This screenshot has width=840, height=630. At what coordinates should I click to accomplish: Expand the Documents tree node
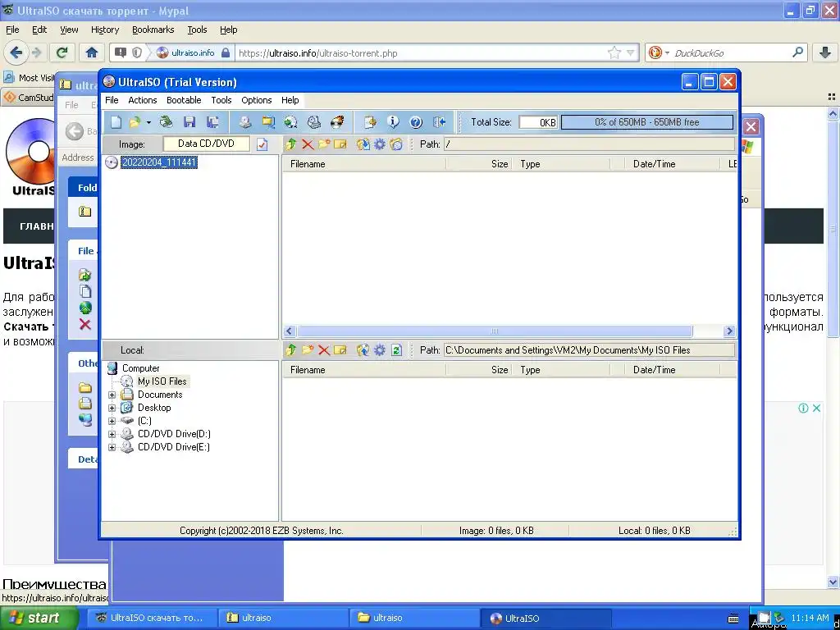coord(112,395)
